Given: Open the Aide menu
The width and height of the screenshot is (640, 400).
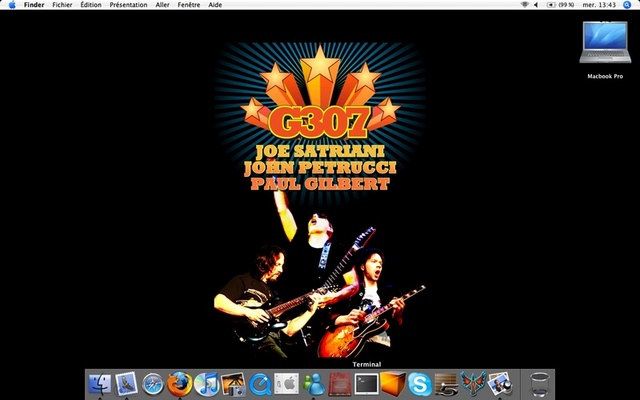Looking at the screenshot, I should 215,5.
